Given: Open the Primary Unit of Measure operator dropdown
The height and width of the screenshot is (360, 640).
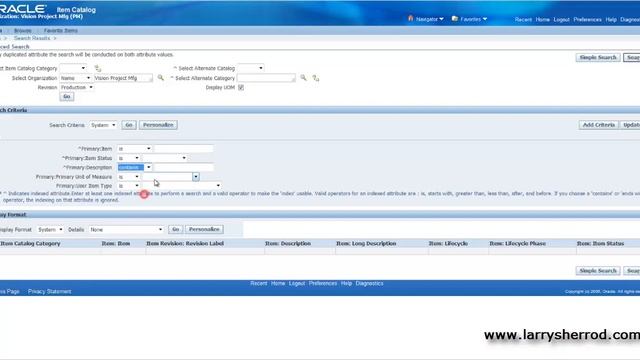Looking at the screenshot, I should click(129, 177).
